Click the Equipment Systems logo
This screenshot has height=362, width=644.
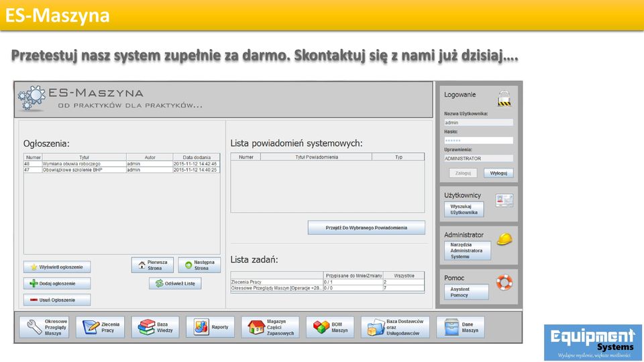click(x=593, y=343)
